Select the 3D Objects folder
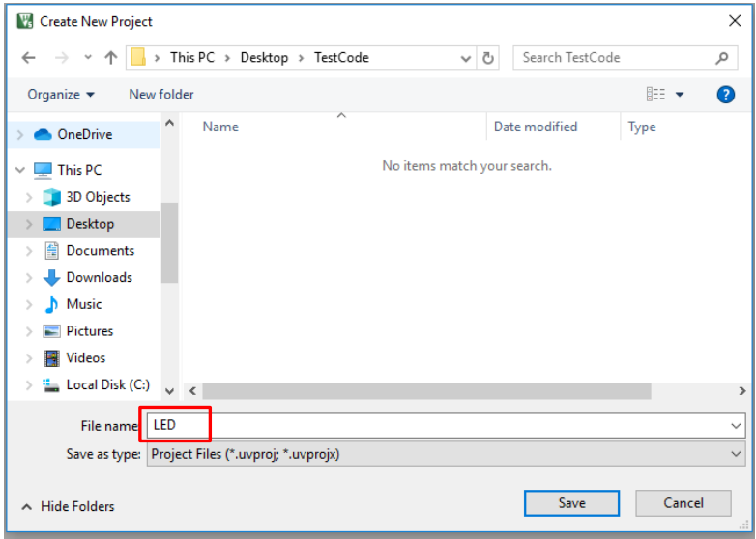The width and height of the screenshot is (756, 539). (98, 197)
